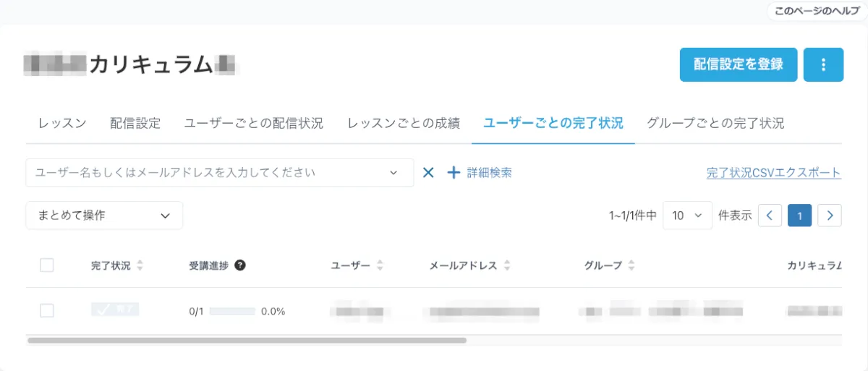The image size is (868, 371).
Task: Open the items-per-page dropdown showing 10
Action: coord(687,216)
